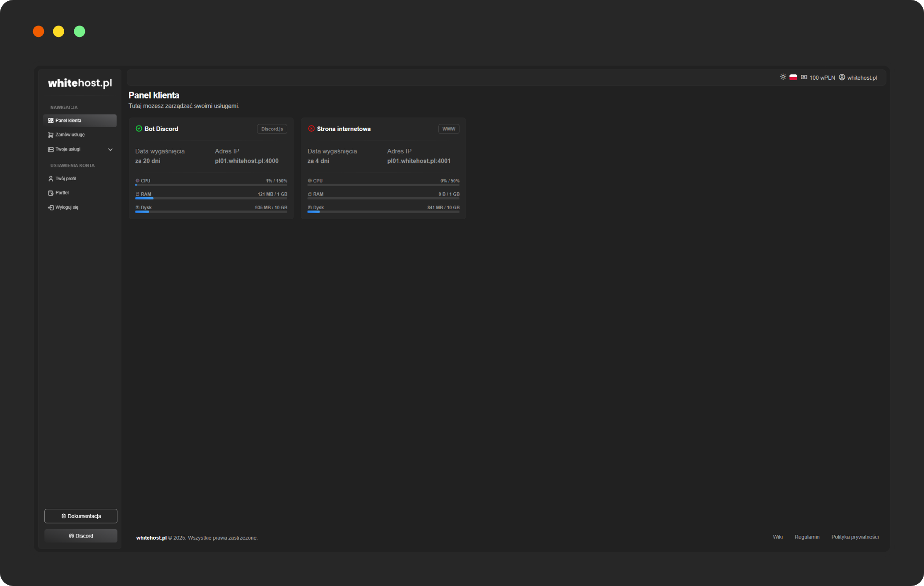Screen dimensions: 924x586
Task: Open the Wiki footer link
Action: pyautogui.click(x=778, y=537)
